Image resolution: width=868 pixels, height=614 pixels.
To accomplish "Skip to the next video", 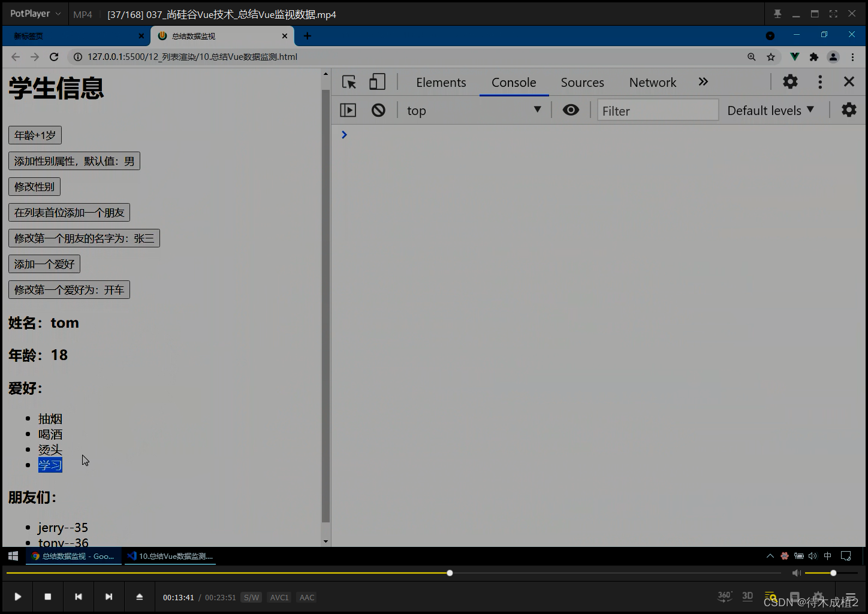I will pyautogui.click(x=108, y=597).
